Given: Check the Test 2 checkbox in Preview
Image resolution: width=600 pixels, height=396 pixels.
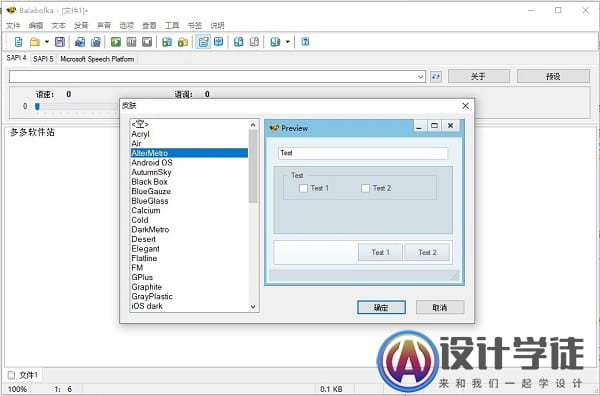Looking at the screenshot, I should point(365,188).
